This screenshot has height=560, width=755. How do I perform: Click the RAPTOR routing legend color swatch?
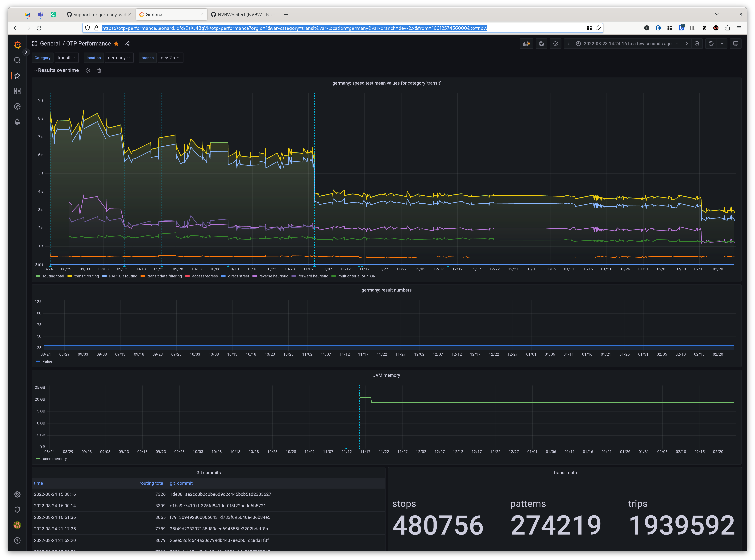tap(104, 276)
